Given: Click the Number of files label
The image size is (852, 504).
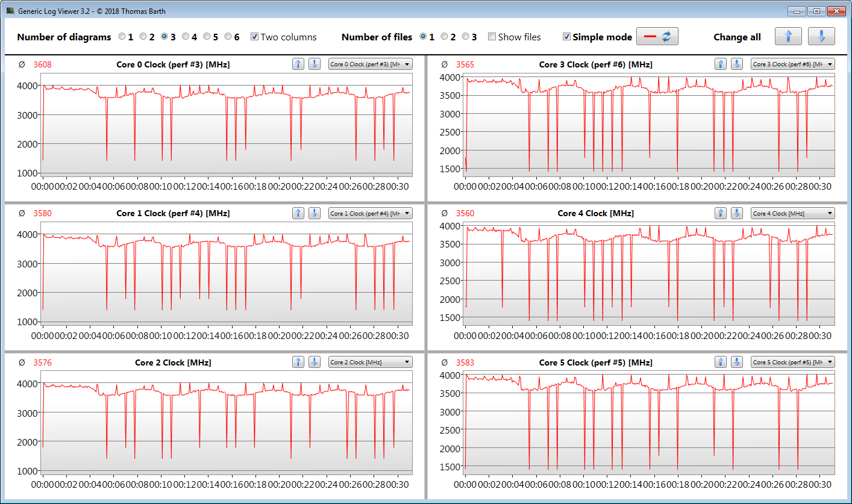Looking at the screenshot, I should (377, 37).
